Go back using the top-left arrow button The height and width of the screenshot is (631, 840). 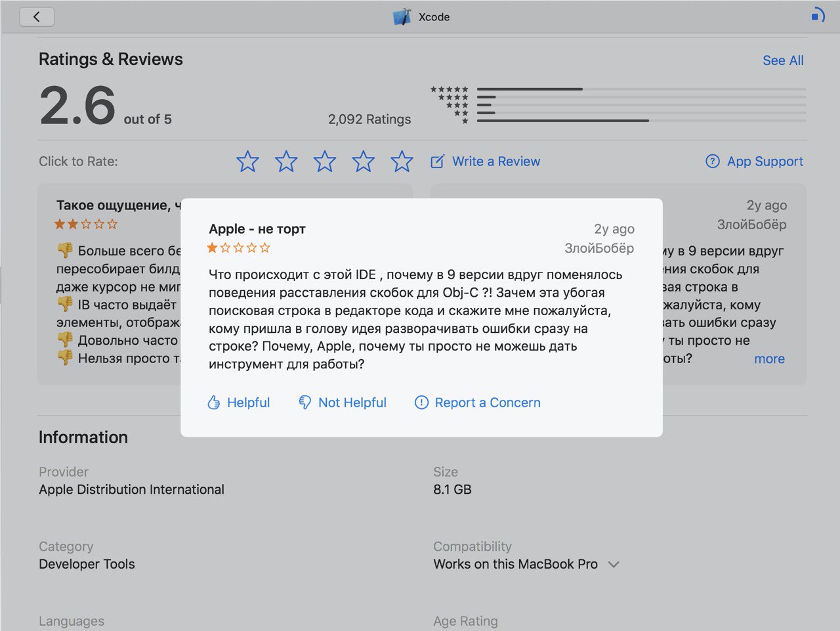coord(37,17)
